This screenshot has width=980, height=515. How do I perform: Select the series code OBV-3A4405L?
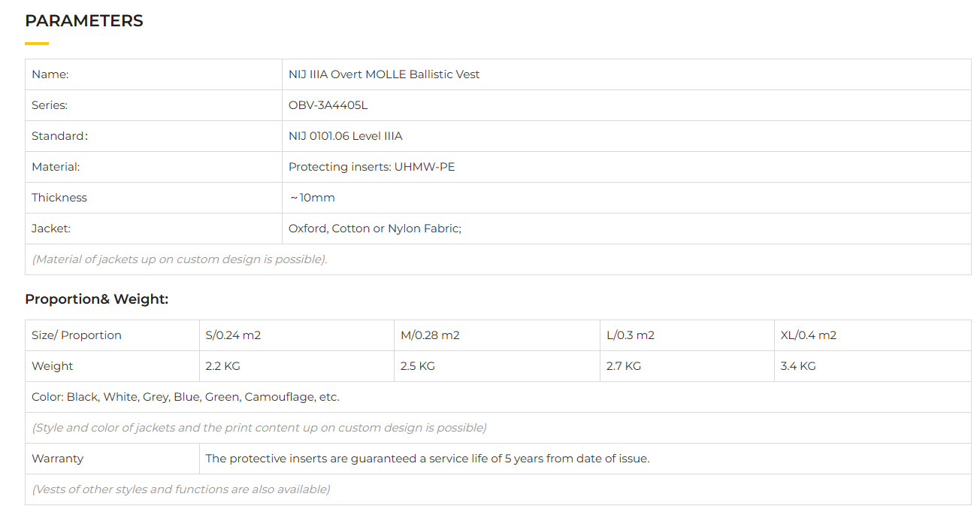(328, 105)
